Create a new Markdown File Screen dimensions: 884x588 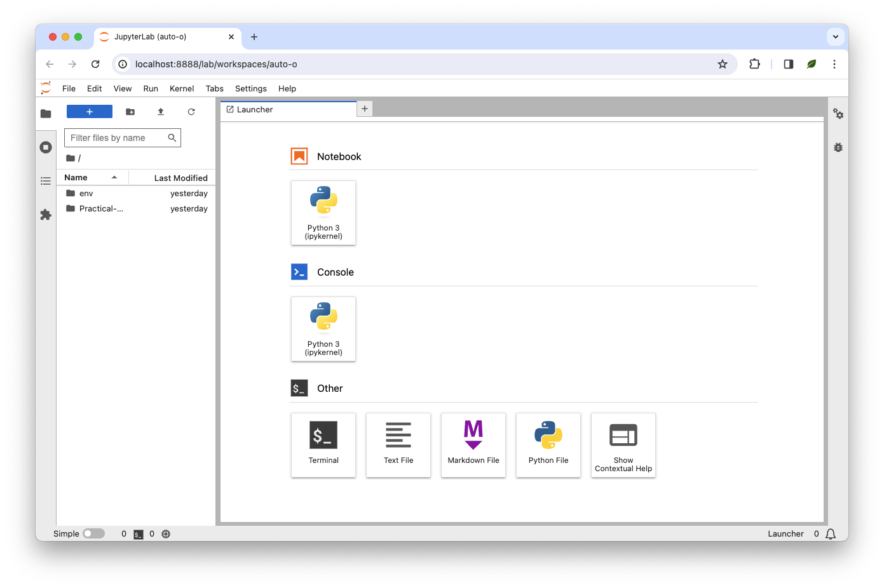(473, 445)
